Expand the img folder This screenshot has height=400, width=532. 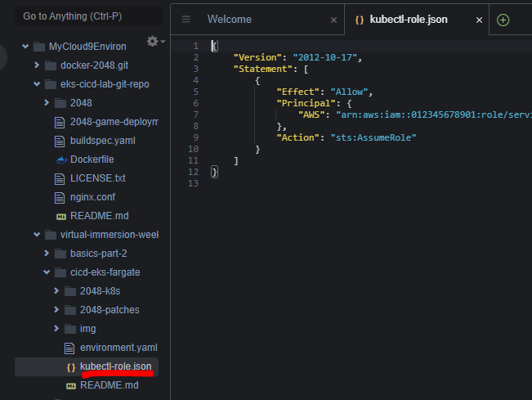[56, 328]
